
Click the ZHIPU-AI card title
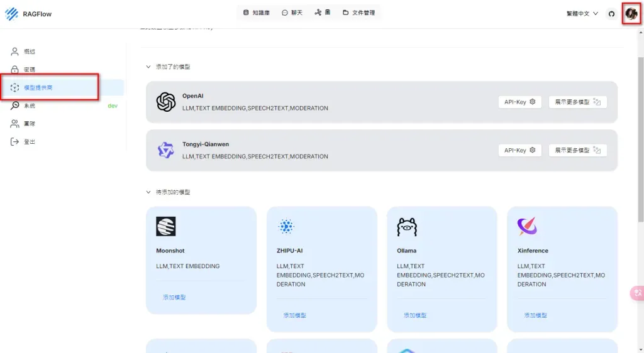(289, 251)
